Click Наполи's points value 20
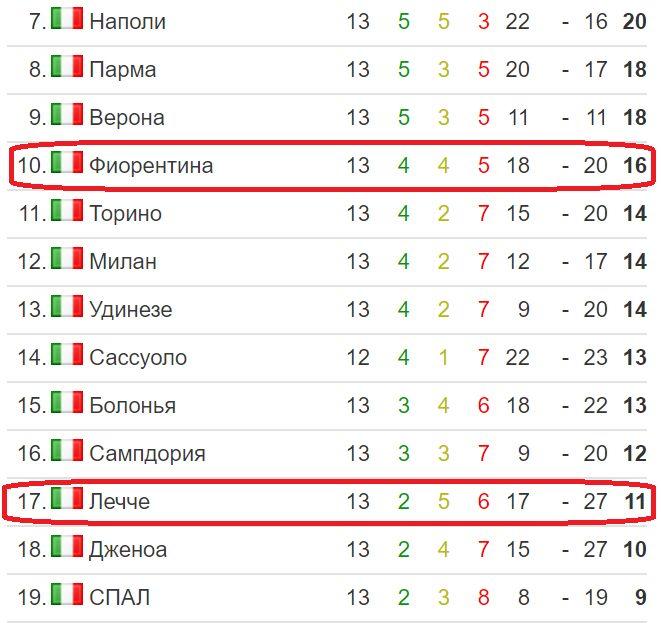 pyautogui.click(x=634, y=21)
